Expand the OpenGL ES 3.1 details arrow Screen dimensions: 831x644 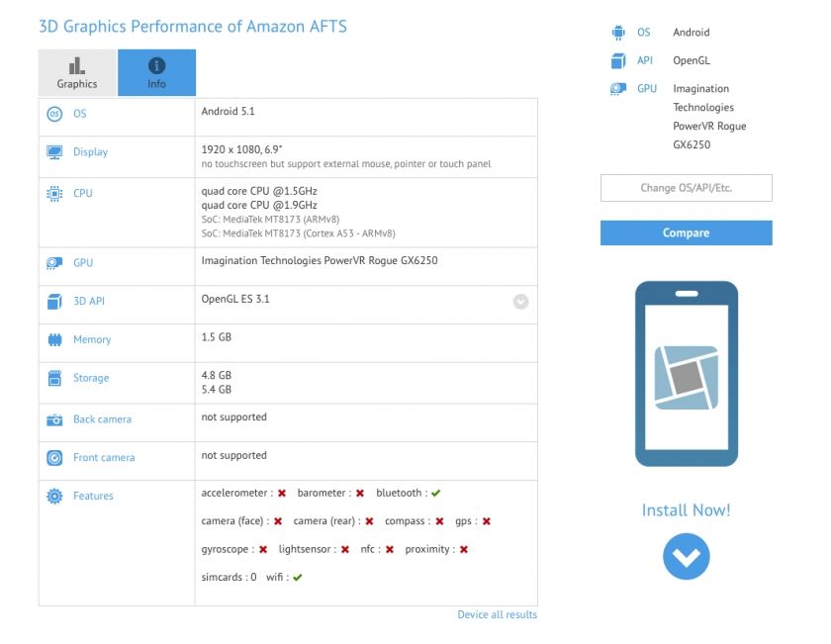pyautogui.click(x=520, y=303)
